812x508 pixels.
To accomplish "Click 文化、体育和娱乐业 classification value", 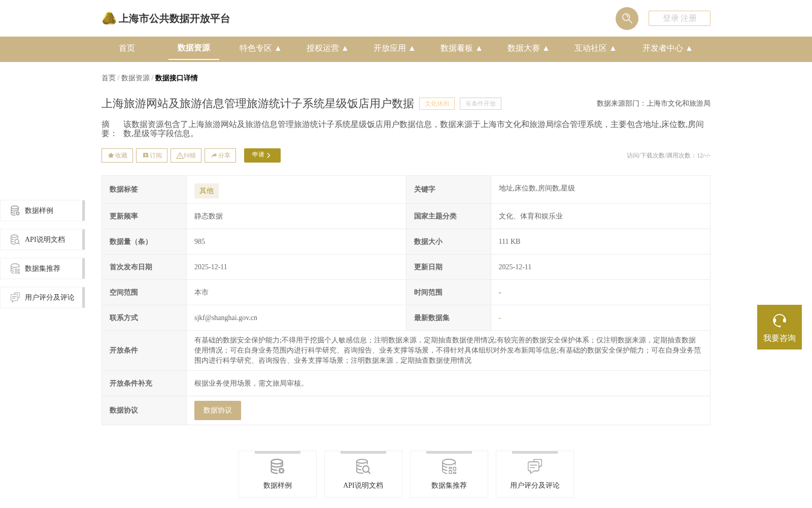I will [x=531, y=216].
